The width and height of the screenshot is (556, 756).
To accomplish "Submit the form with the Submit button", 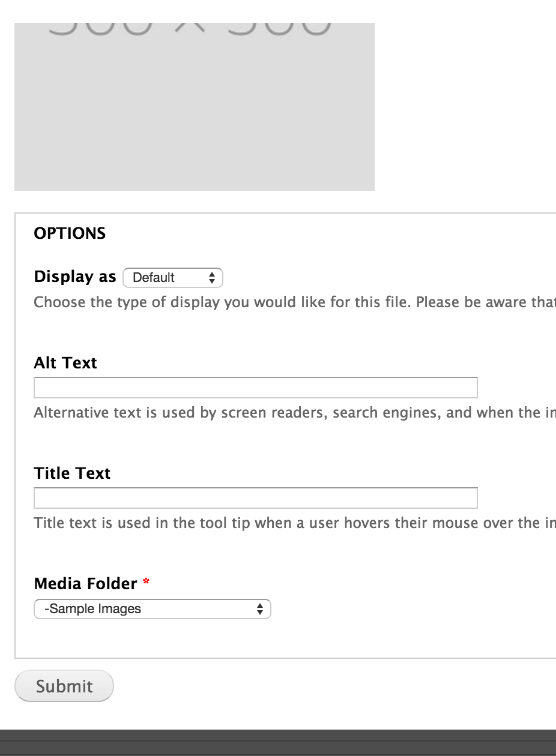I will pyautogui.click(x=64, y=686).
